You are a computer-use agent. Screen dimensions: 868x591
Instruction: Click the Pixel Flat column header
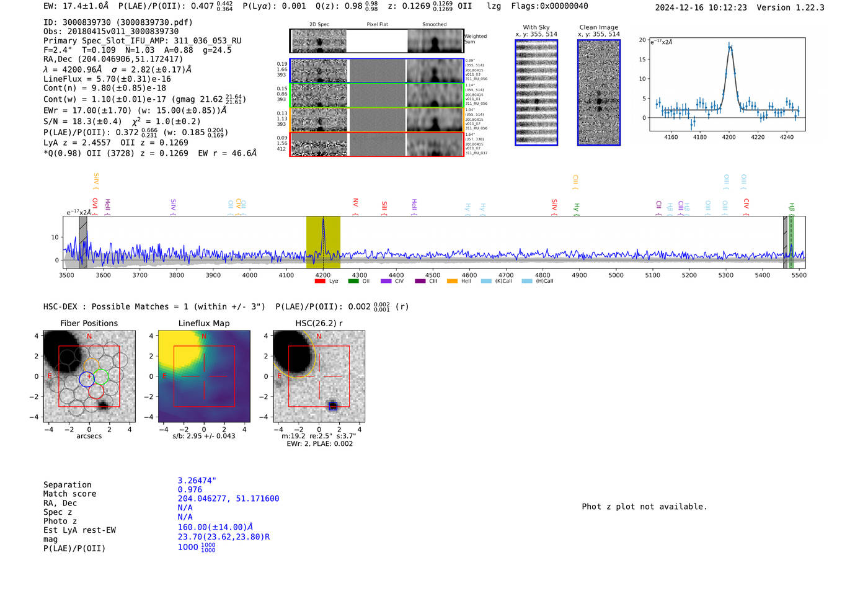377,25
